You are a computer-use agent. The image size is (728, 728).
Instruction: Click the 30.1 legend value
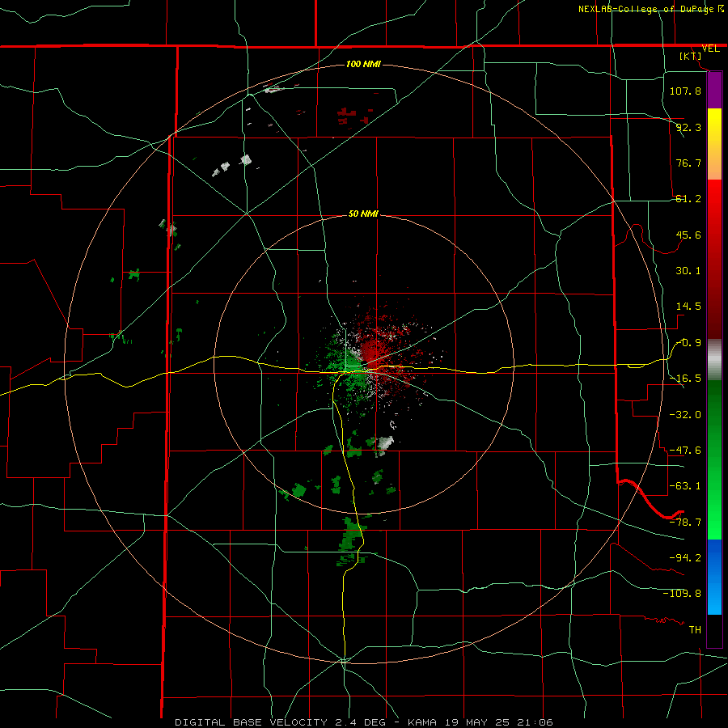(688, 271)
